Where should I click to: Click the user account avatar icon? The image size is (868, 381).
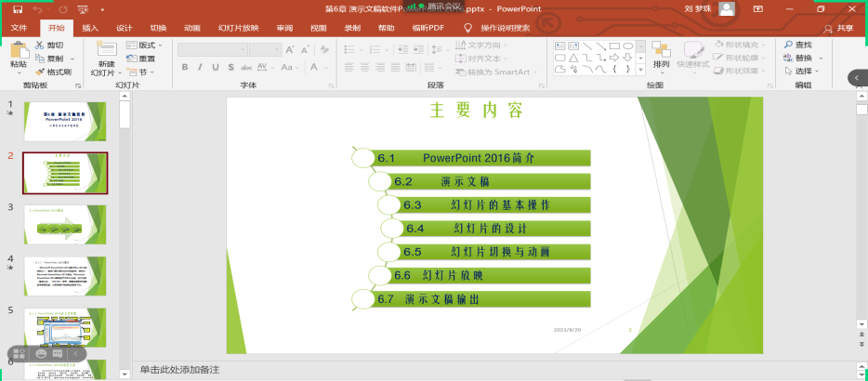pos(727,9)
